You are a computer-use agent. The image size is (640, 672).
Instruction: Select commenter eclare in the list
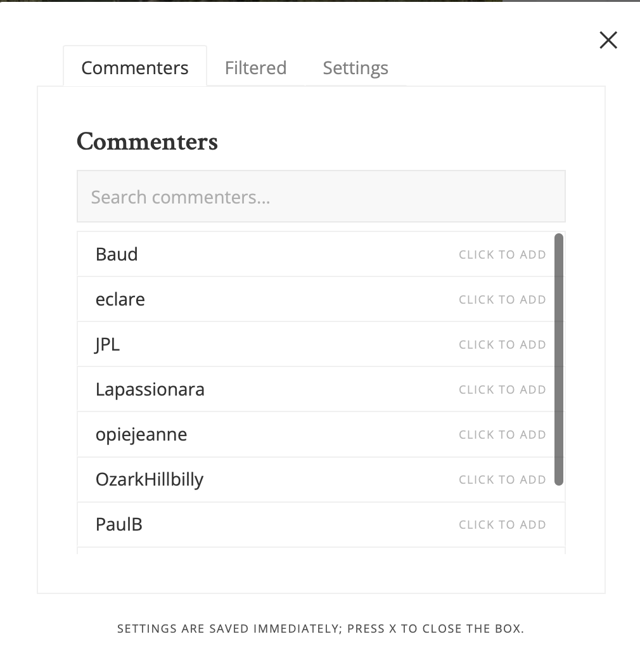point(120,299)
